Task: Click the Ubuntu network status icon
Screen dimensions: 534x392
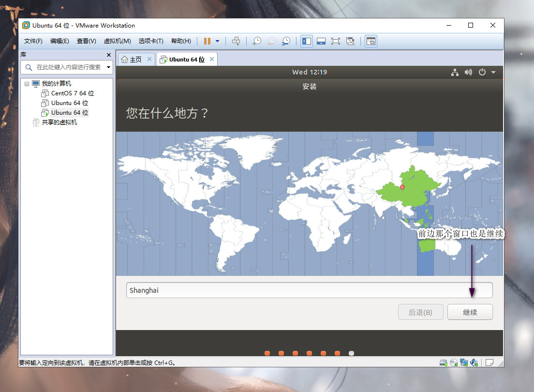Action: 455,72
